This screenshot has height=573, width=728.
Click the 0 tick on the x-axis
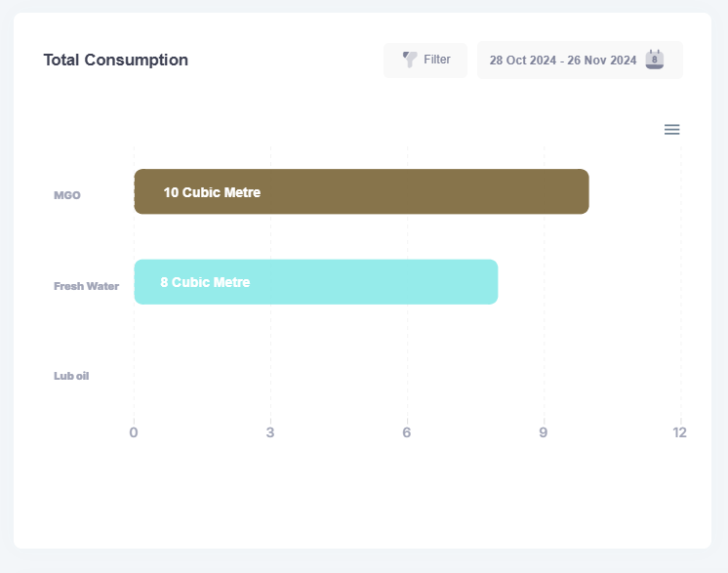[x=134, y=432]
